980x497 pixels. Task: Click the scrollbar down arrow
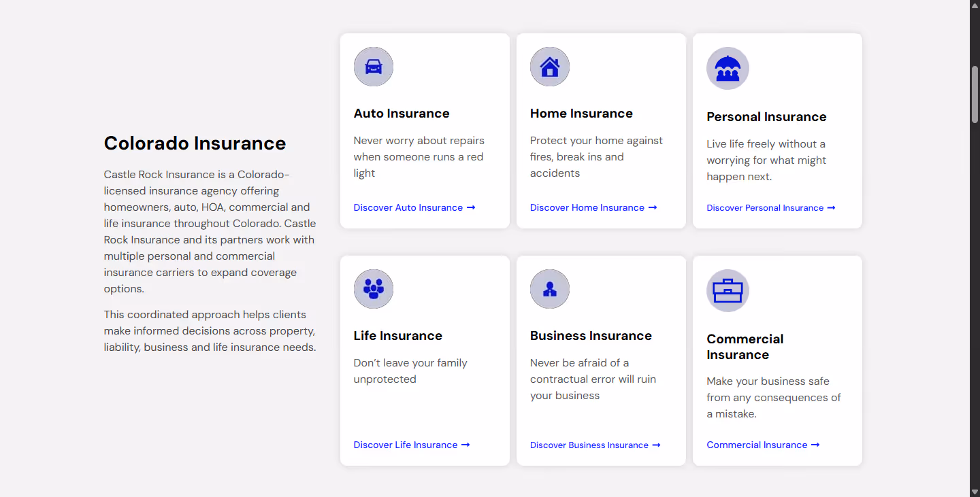click(975, 491)
